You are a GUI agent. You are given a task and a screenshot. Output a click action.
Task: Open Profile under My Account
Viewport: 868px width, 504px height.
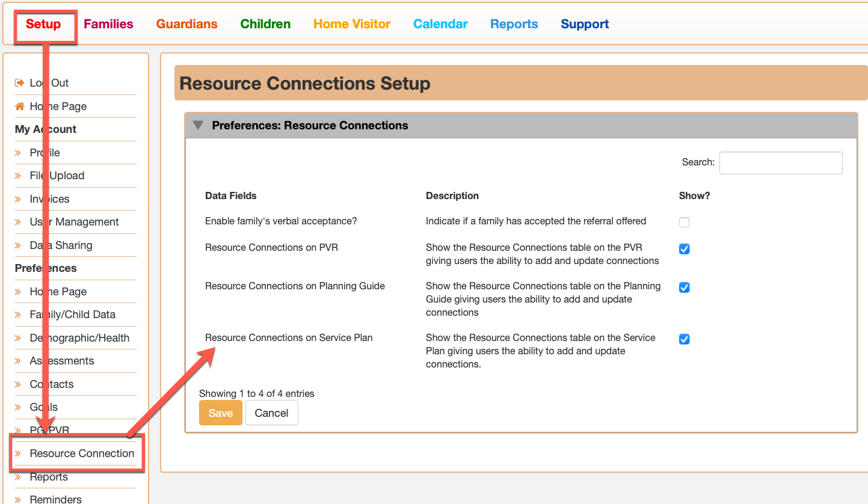[45, 153]
